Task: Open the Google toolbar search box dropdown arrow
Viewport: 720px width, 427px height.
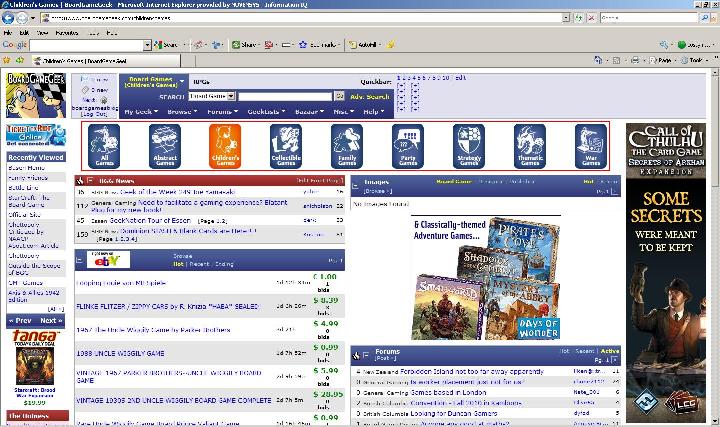Action: click(x=147, y=45)
